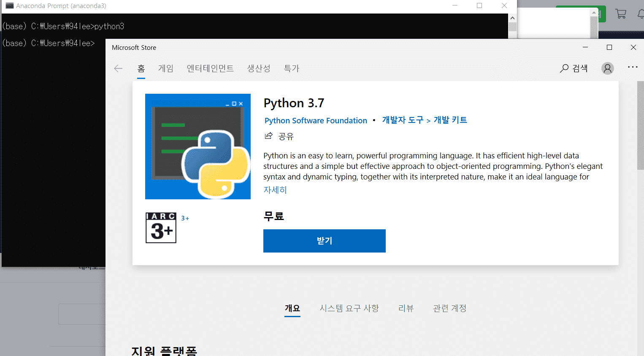Click the IARC 3+ rating badge

click(161, 228)
